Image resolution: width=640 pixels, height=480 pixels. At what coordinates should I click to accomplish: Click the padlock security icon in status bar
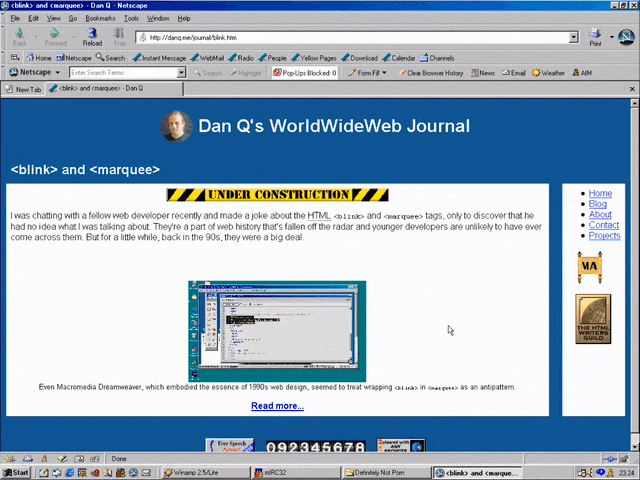click(x=624, y=459)
